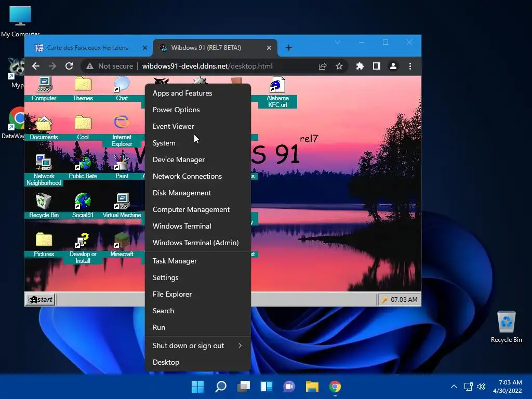Image resolution: width=532 pixels, height=399 pixels.
Task: Click the Wibdows 91 start button
Action: point(41,300)
